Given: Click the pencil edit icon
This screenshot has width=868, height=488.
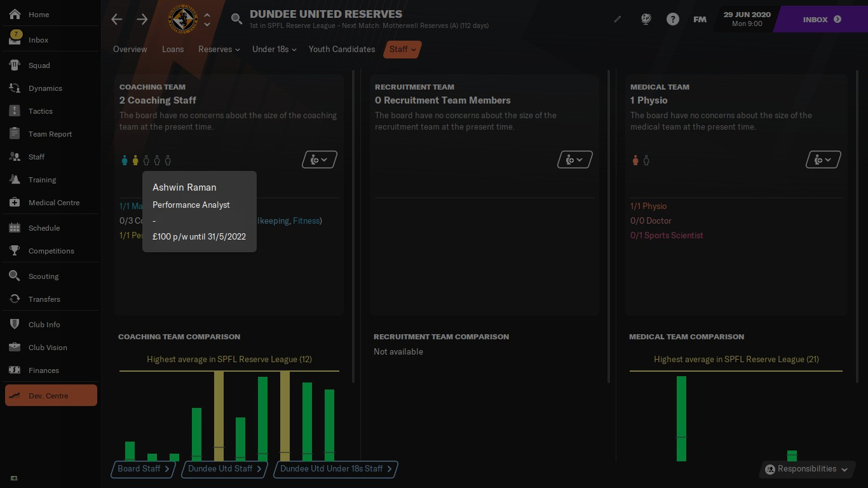Looking at the screenshot, I should click(x=618, y=19).
